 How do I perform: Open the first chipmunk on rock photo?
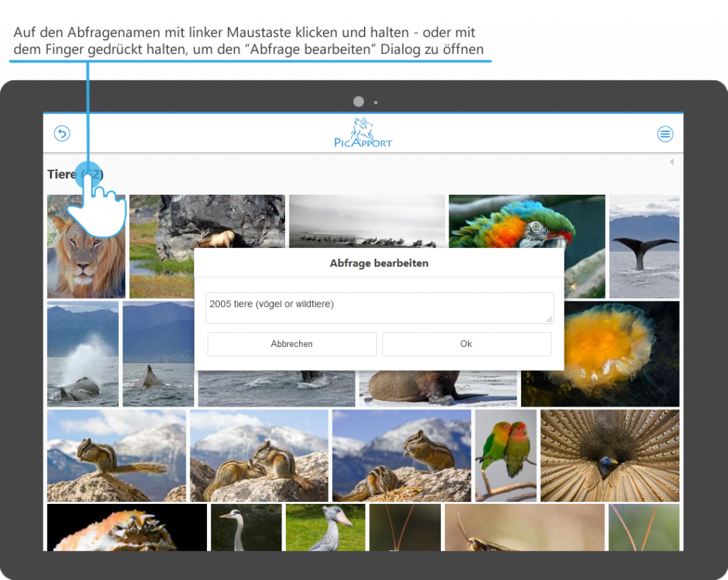coord(116,455)
